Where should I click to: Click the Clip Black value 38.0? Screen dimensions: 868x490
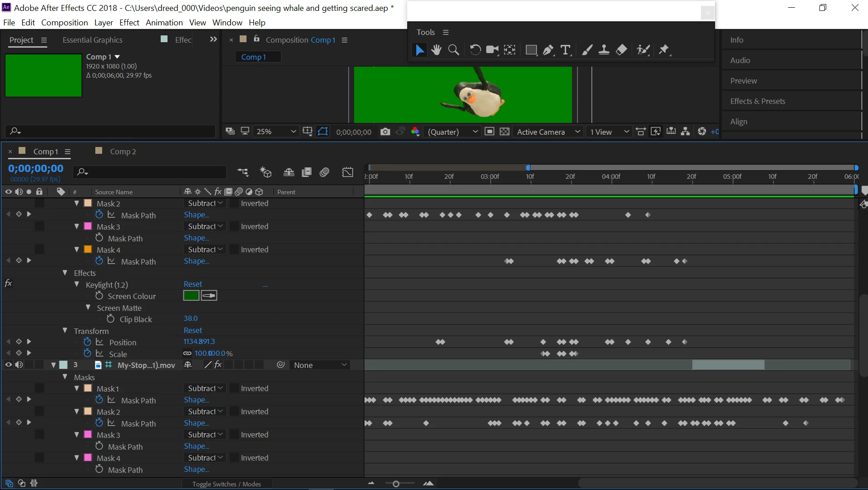click(191, 318)
